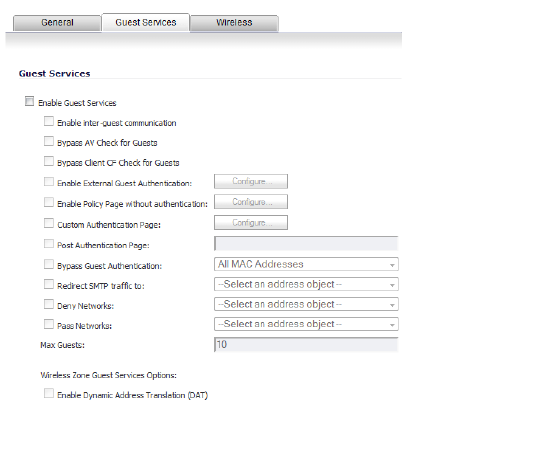Check the Deny Networks checkbox
Image resolution: width=552 pixels, height=458 pixels.
coord(49,304)
